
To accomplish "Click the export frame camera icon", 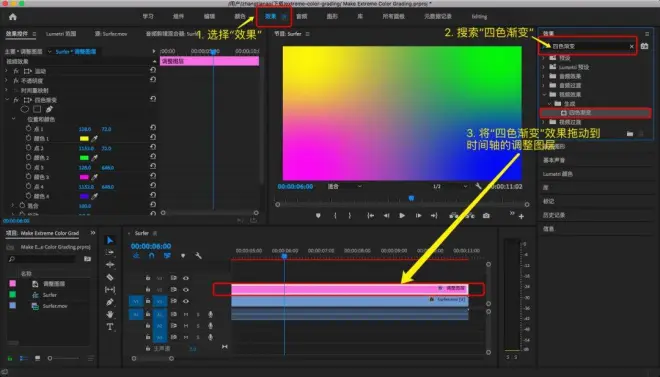I will [x=486, y=216].
